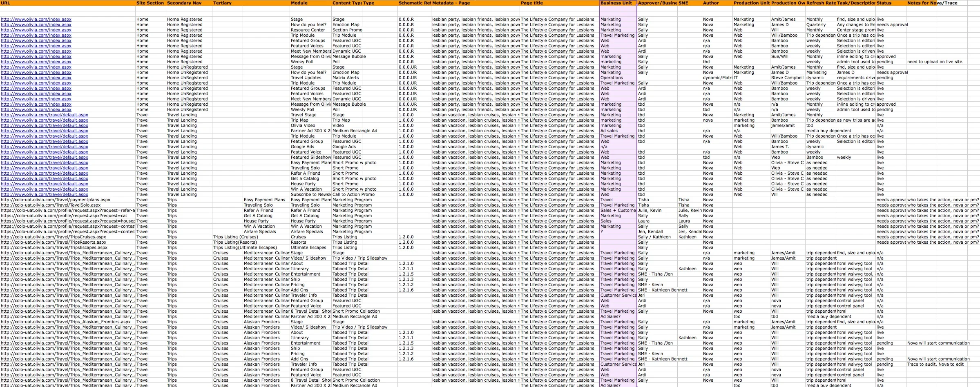
Task: Select the 'Call to Action Promo' cell
Action: pos(353,195)
